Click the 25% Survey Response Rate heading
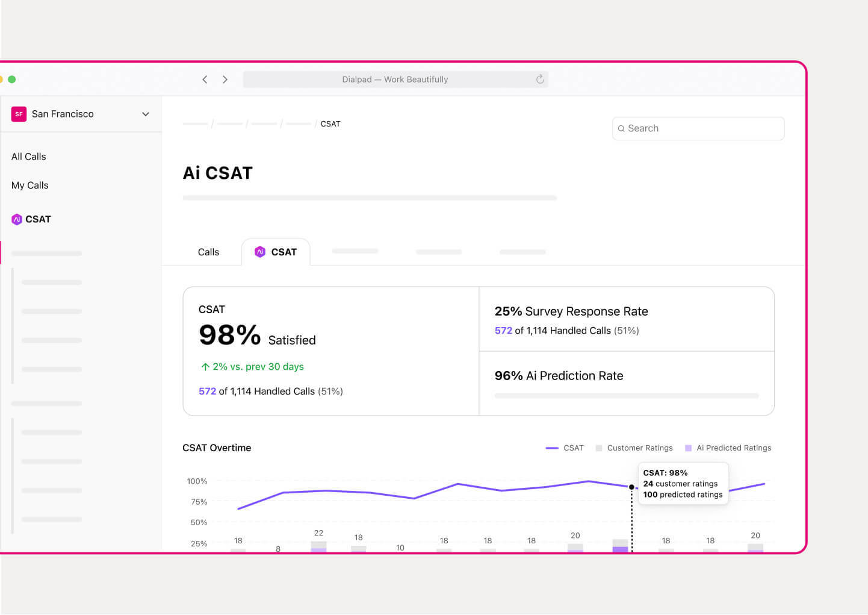The width and height of the screenshot is (868, 615). click(x=571, y=311)
